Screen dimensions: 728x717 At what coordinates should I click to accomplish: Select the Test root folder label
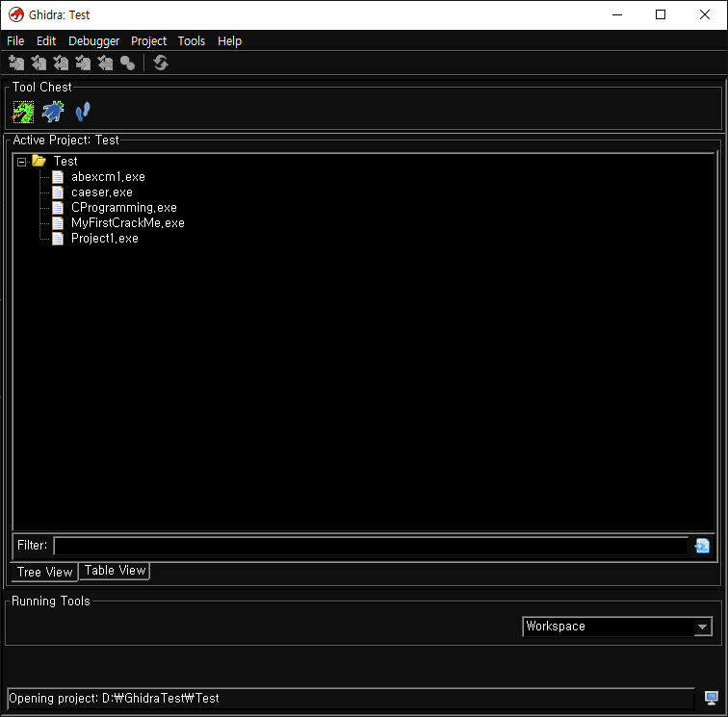click(x=65, y=161)
